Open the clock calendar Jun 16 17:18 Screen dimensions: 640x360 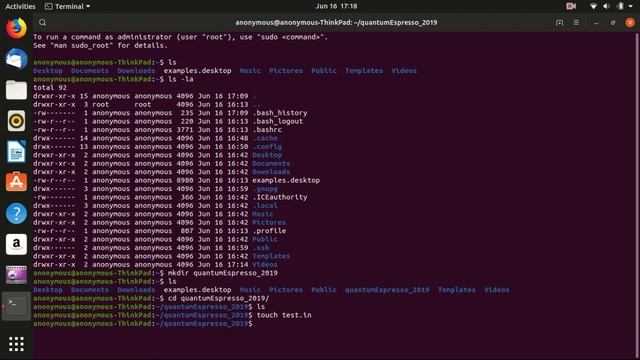(x=336, y=6)
